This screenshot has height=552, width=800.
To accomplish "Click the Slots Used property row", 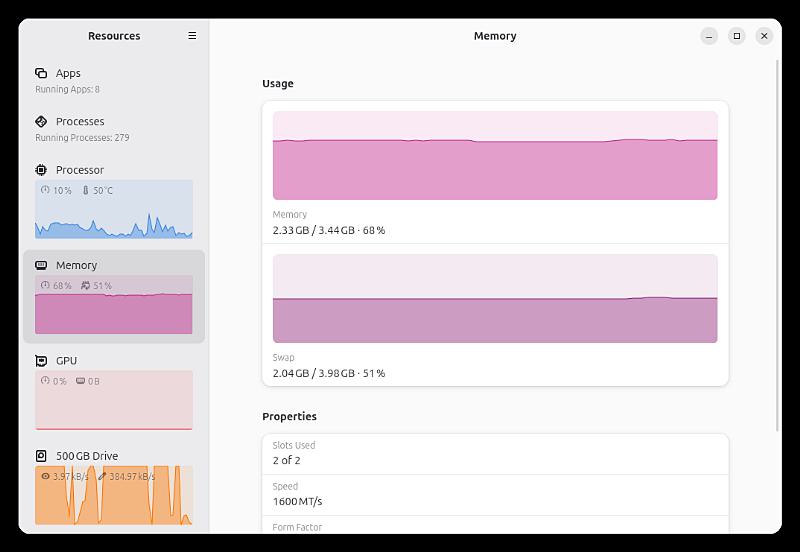I will pyautogui.click(x=495, y=454).
